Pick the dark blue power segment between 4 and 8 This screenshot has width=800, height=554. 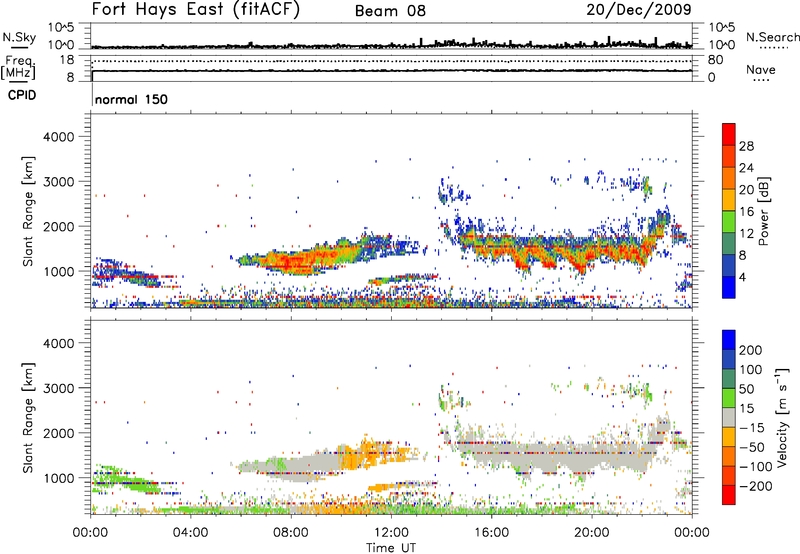click(729, 265)
